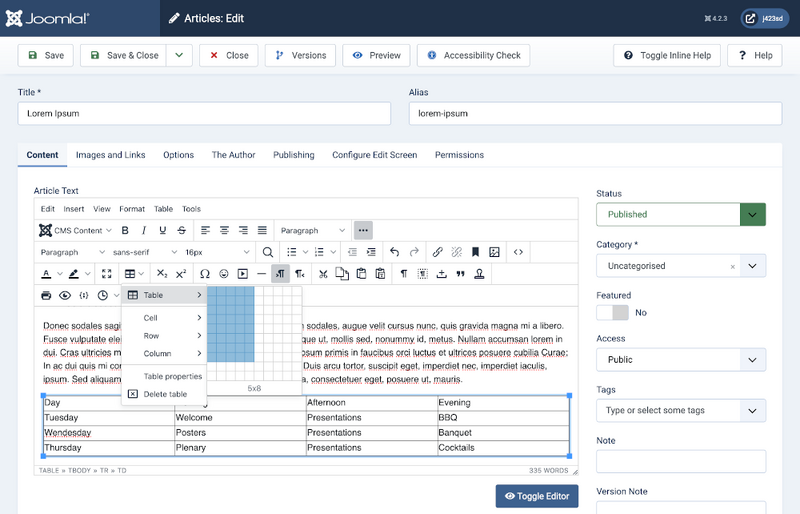Click the Save button
800x514 pixels.
tap(45, 55)
